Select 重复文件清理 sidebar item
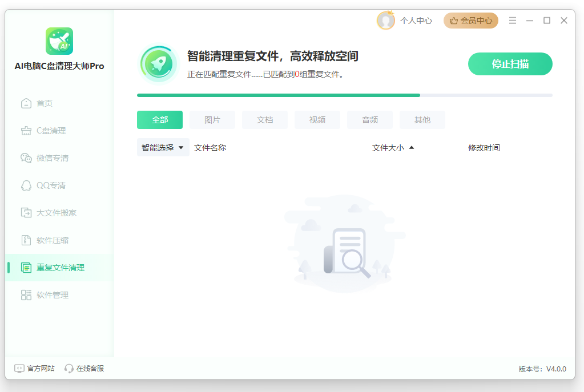Image resolution: width=584 pixels, height=392 pixels. 59,267
